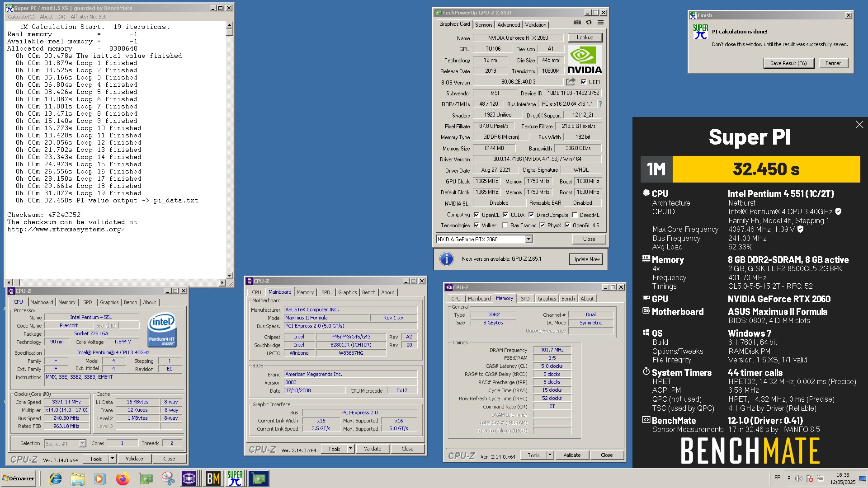This screenshot has height=488, width=868.
Task: Click the verified shield next to CPUID
Action: [x=838, y=211]
